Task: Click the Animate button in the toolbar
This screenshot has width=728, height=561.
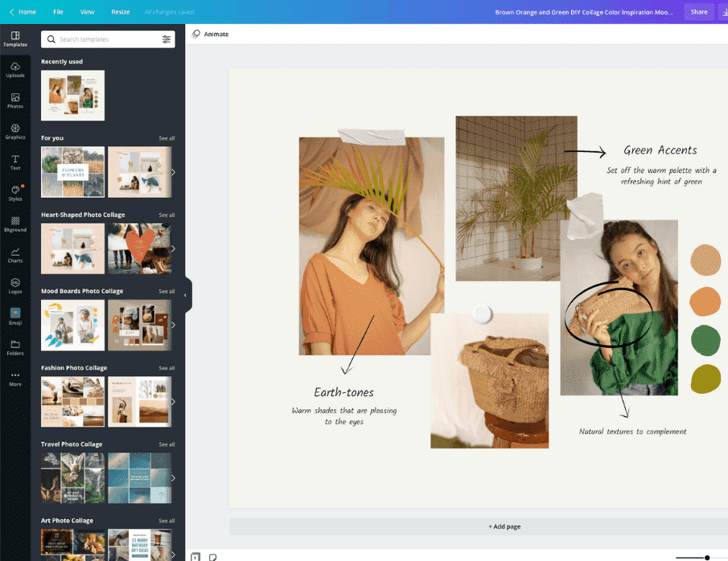Action: coord(211,34)
